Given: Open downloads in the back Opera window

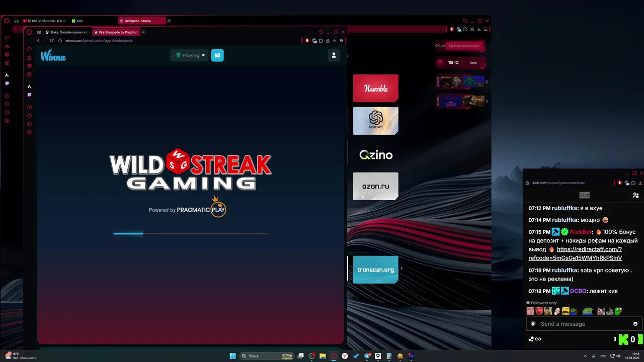Looking at the screenshot, I should pyautogui.click(x=480, y=29).
